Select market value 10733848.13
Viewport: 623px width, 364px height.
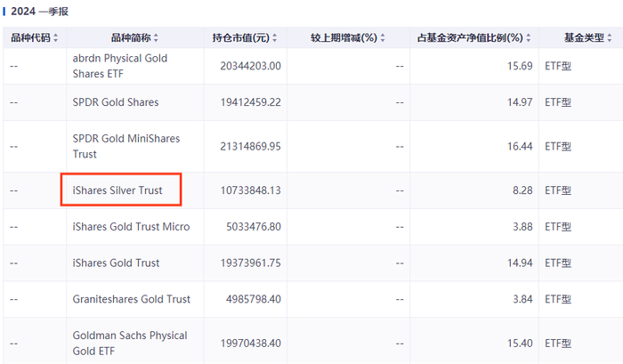point(251,190)
